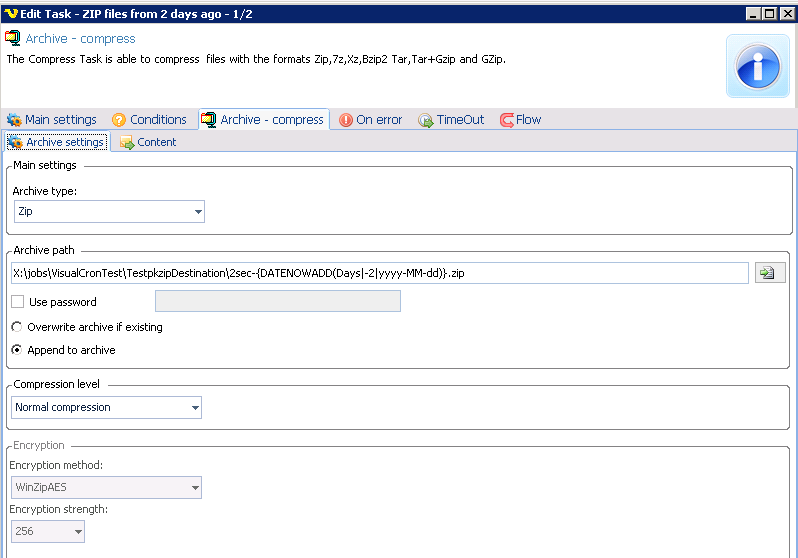
Task: Open the Encryption strength dropdown
Action: tap(77, 532)
